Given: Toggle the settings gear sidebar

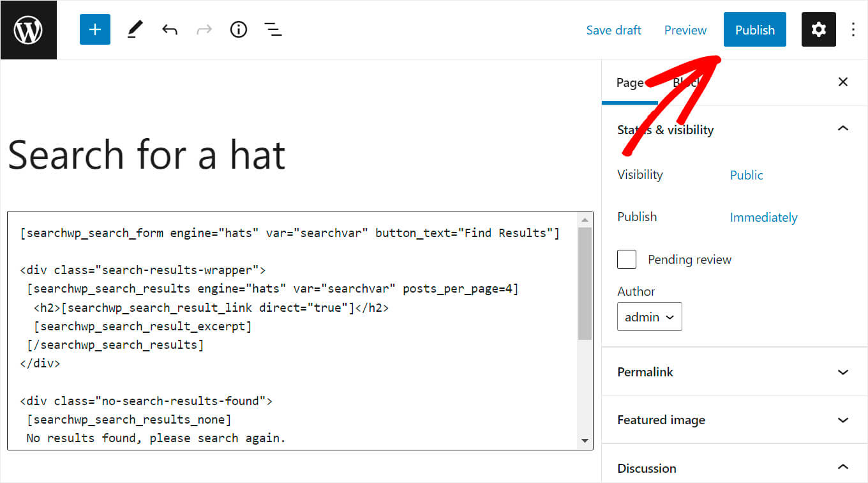Looking at the screenshot, I should tap(818, 30).
